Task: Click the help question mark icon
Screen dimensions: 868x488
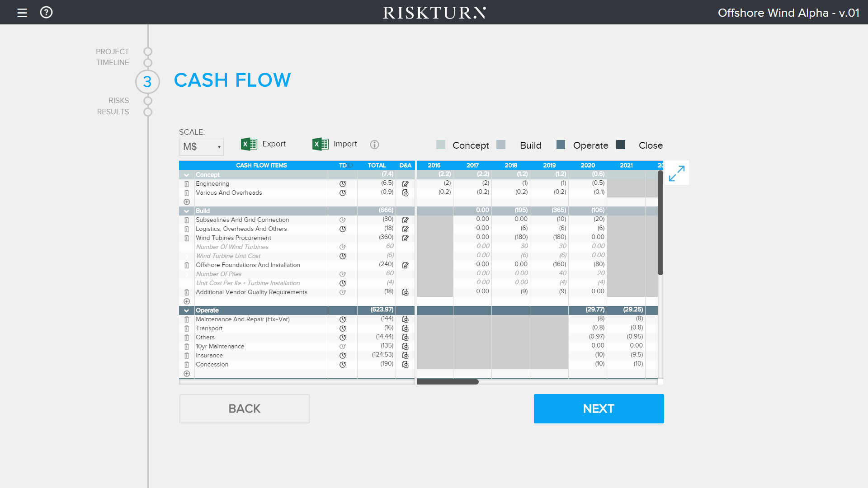Action: [x=46, y=12]
